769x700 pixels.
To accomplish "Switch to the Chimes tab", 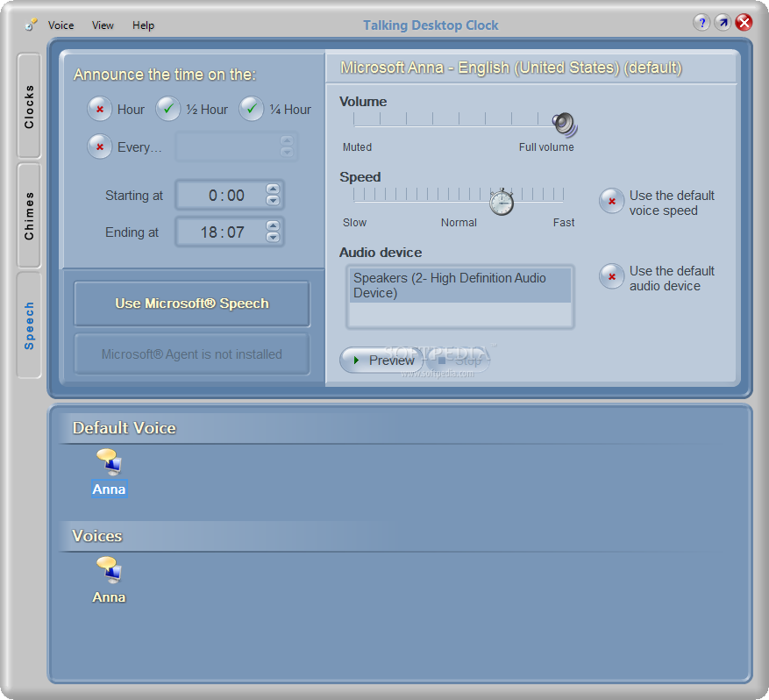I will click(x=29, y=215).
